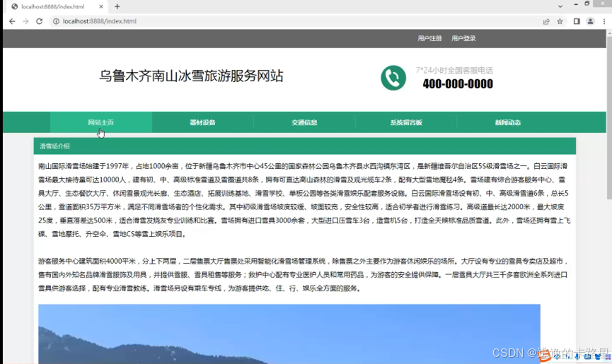Image resolution: width=612 pixels, height=364 pixels.
Task: Restore down the browser window
Action: 587,4
